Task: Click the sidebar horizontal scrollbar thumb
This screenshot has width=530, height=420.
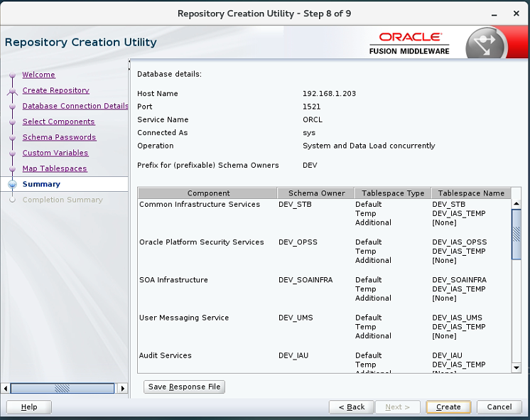Action: coord(63,388)
